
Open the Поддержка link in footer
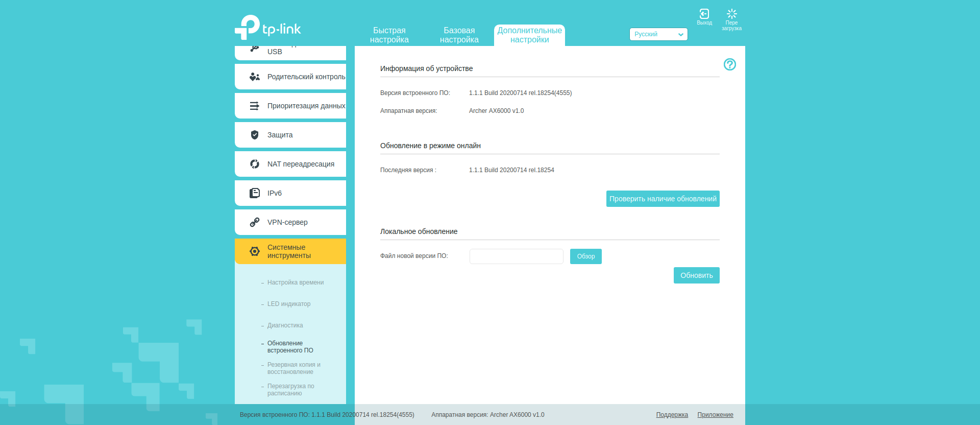click(672, 415)
